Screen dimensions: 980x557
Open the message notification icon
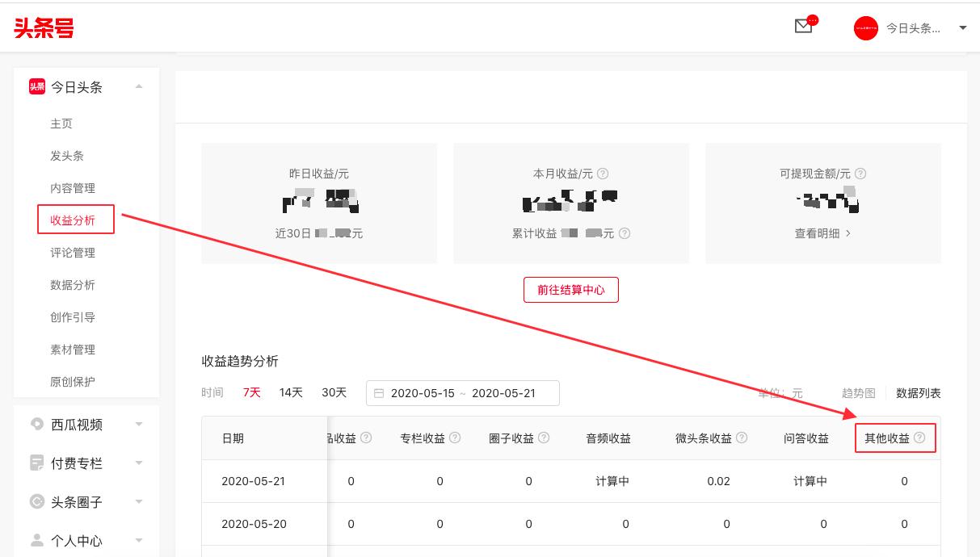click(803, 26)
